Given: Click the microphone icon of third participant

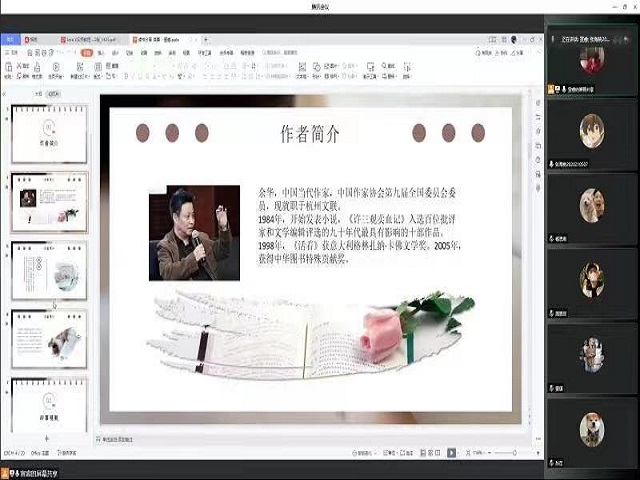Looking at the screenshot, I should (x=551, y=238).
